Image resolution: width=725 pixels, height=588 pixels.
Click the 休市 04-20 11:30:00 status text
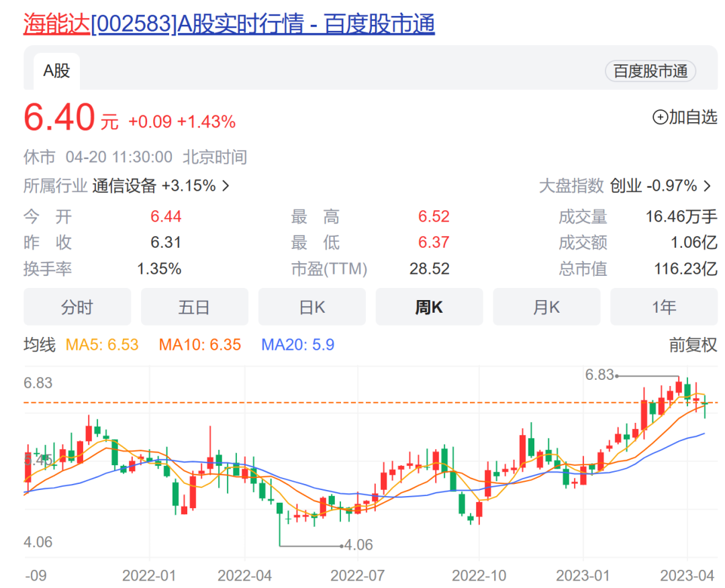pyautogui.click(x=98, y=157)
